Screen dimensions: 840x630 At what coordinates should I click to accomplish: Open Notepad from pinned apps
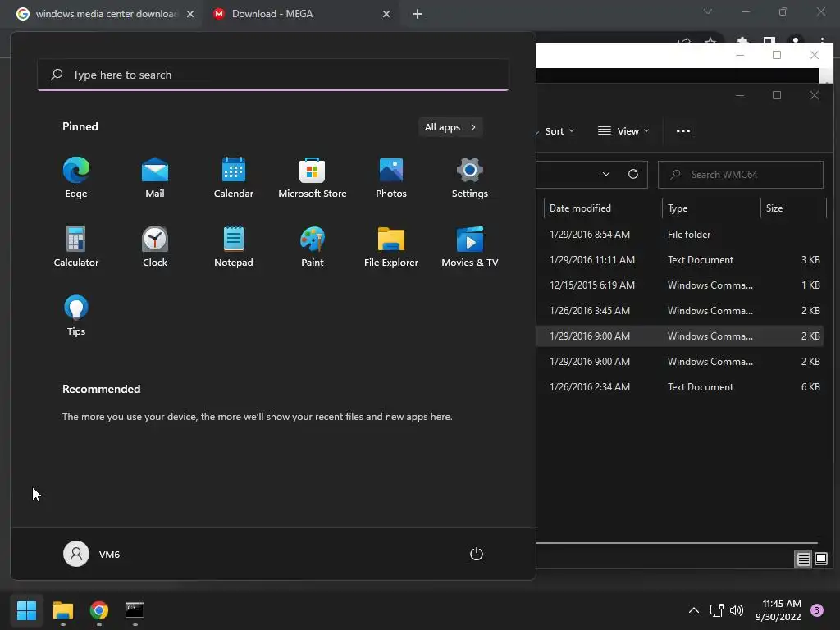point(234,247)
